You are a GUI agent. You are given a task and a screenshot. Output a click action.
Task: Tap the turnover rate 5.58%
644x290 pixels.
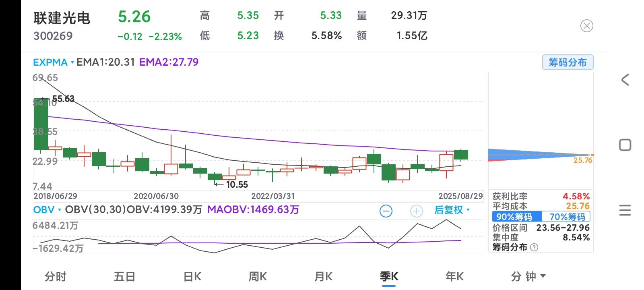tap(326, 36)
